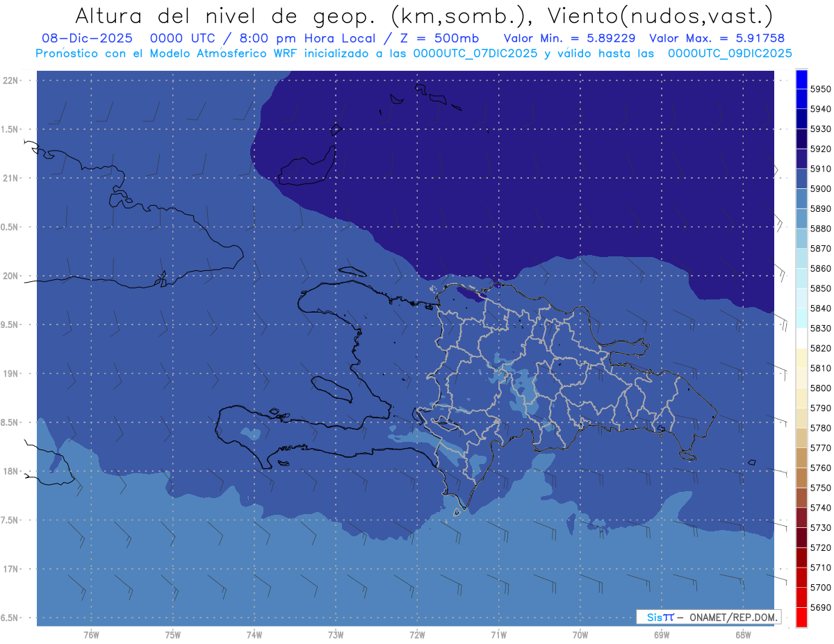Image resolution: width=834 pixels, height=644 pixels.
Task: Click the '72W' longitude label
Action: click(x=418, y=635)
